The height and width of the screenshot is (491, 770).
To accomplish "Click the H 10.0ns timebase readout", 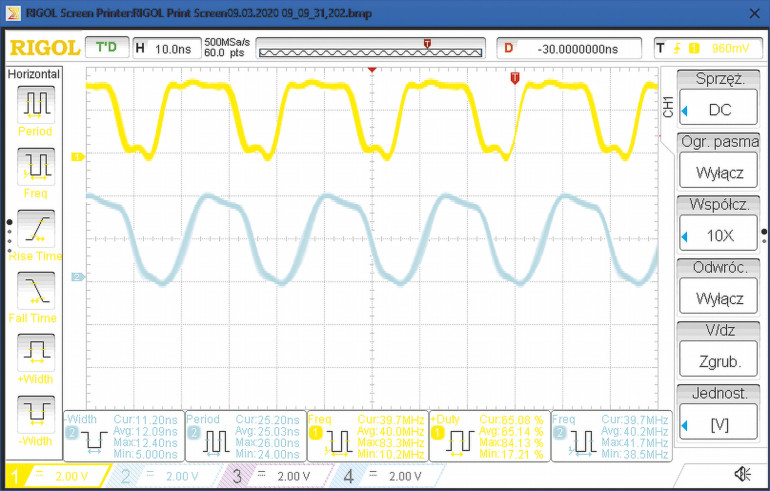I will coord(163,48).
